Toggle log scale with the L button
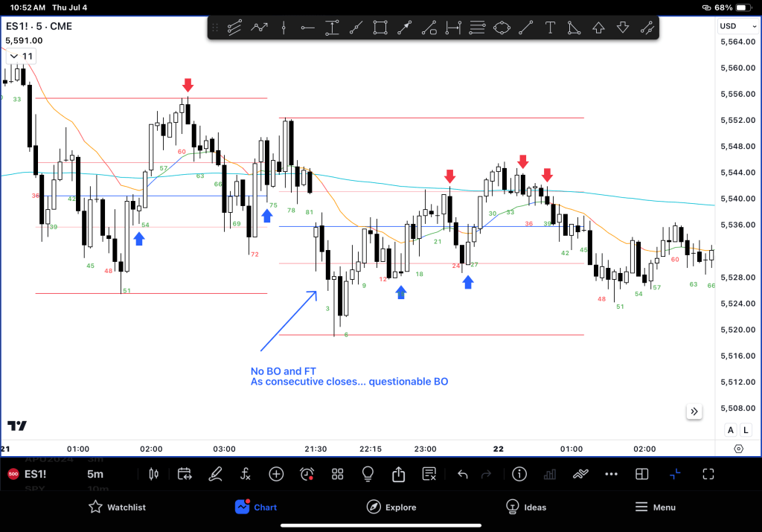 [745, 430]
